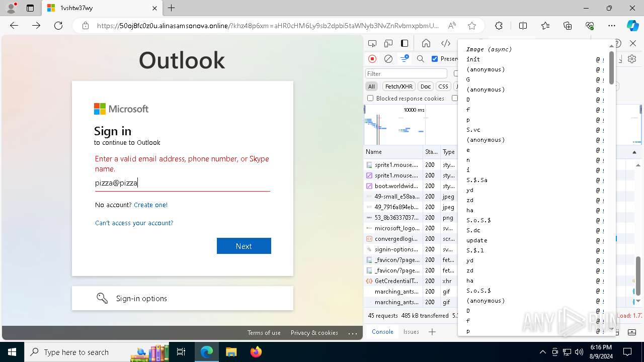
Task: Sort the network table by Name
Action: click(393, 152)
